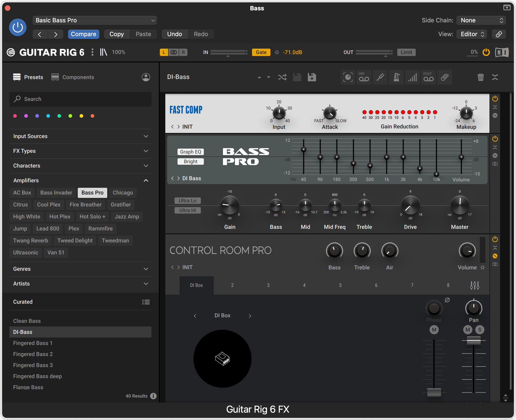Expand the Artists section
This screenshot has height=420, width=516.
point(80,284)
